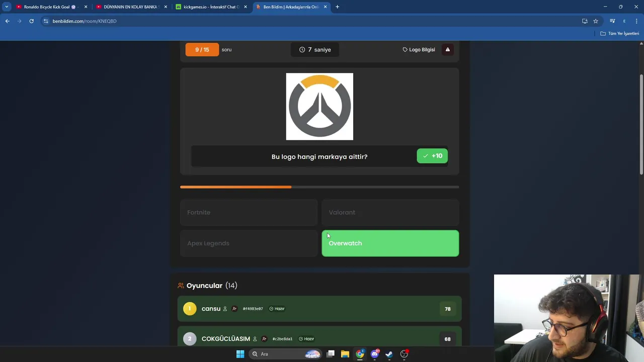Click the question time progress bar
Image resolution: width=644 pixels, height=362 pixels.
click(319, 187)
